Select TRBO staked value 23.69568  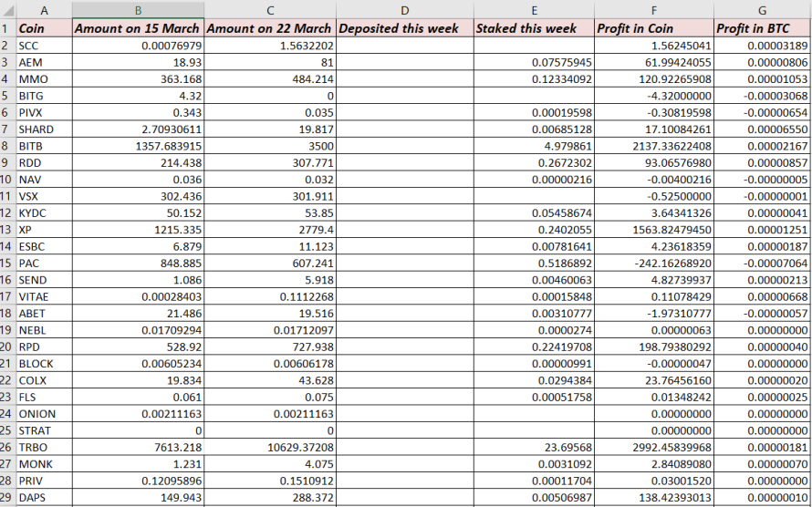pos(534,448)
